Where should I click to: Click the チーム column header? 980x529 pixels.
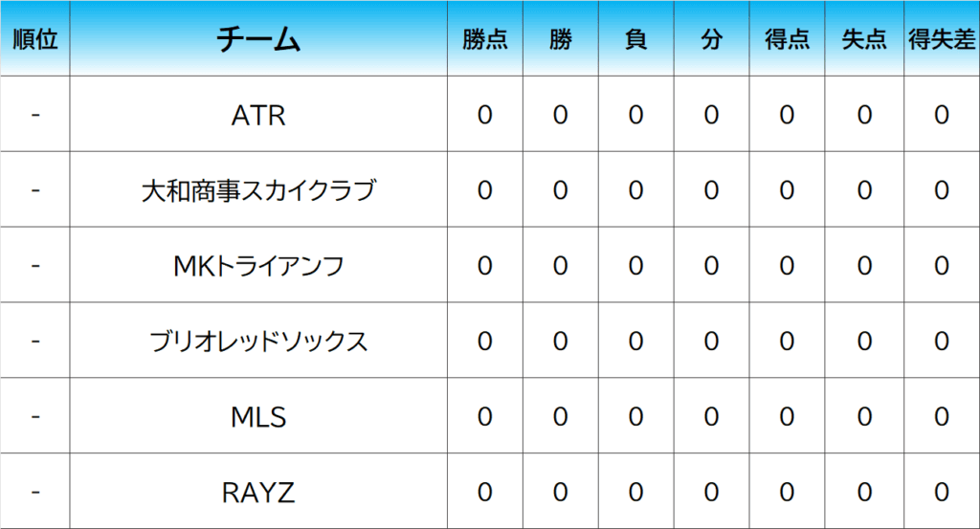point(258,39)
